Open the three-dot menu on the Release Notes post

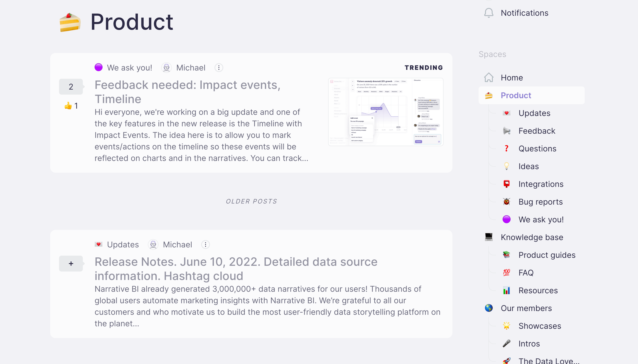206,244
